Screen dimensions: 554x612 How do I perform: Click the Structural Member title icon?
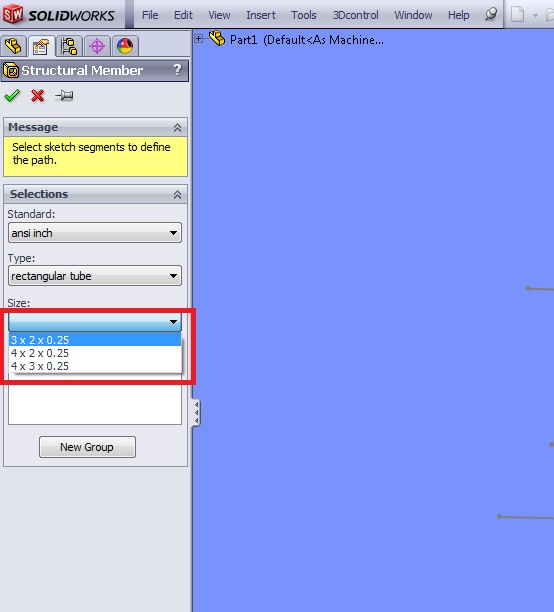[x=11, y=71]
